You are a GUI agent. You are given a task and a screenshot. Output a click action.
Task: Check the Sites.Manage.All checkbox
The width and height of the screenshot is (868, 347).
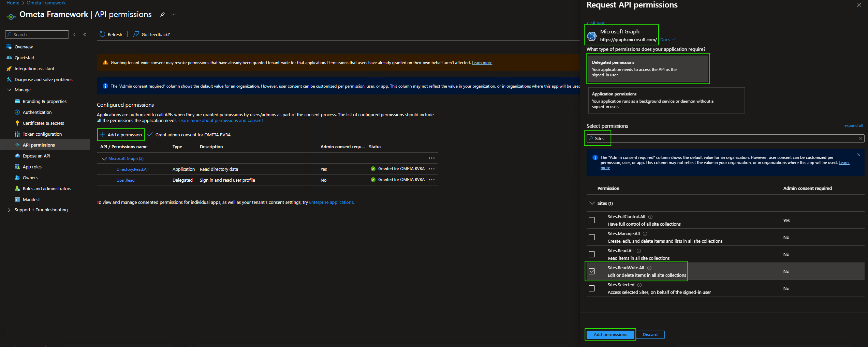pos(592,237)
